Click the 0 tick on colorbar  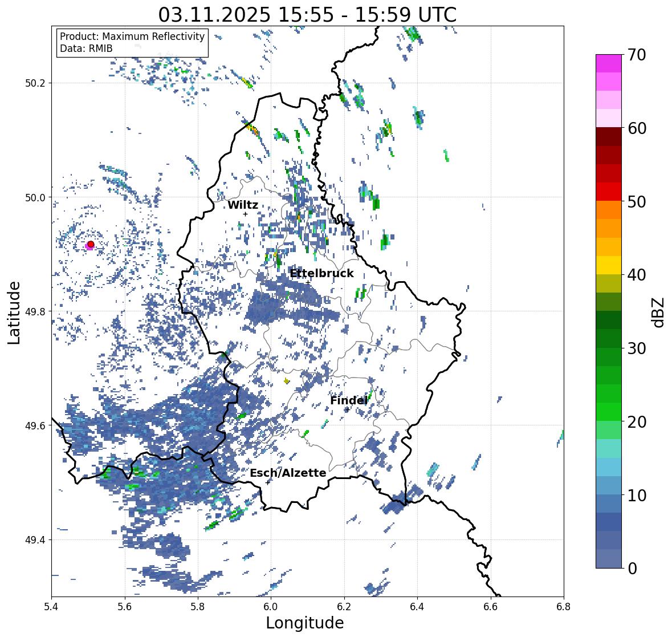632,569
